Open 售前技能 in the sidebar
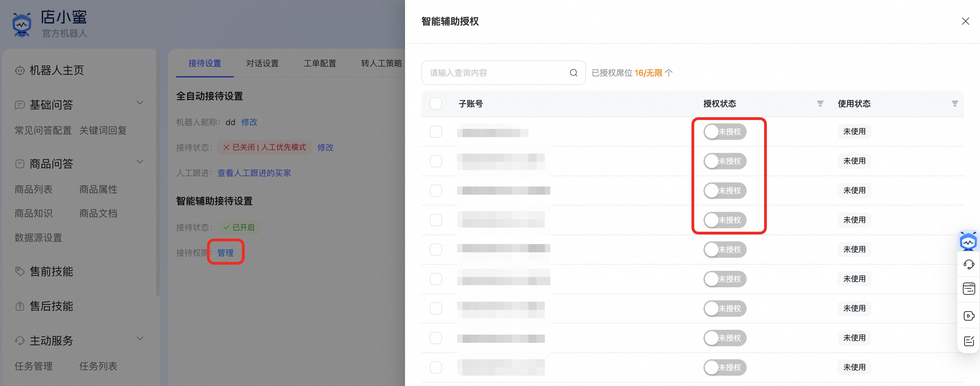Viewport: 980px width, 386px height. (x=51, y=272)
